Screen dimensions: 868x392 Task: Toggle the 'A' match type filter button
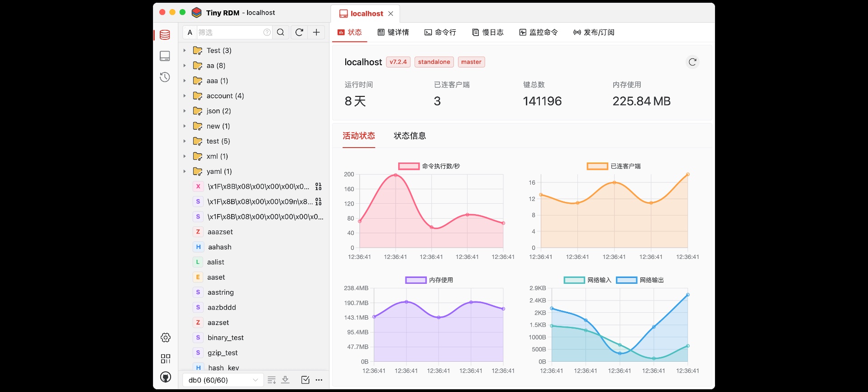coord(190,32)
